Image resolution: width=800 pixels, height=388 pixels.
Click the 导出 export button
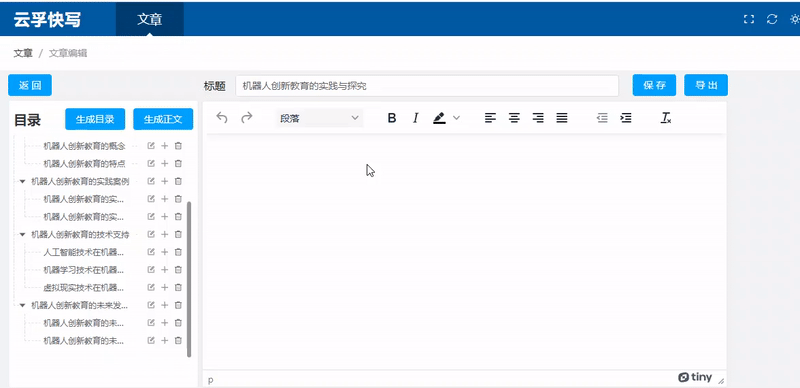pyautogui.click(x=706, y=85)
